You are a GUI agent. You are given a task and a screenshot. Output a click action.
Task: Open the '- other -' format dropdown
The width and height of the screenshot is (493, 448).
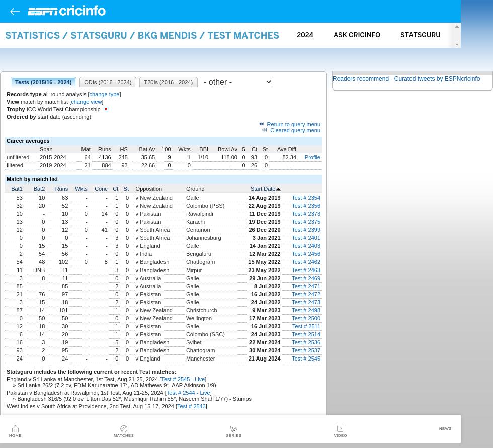pos(237,82)
